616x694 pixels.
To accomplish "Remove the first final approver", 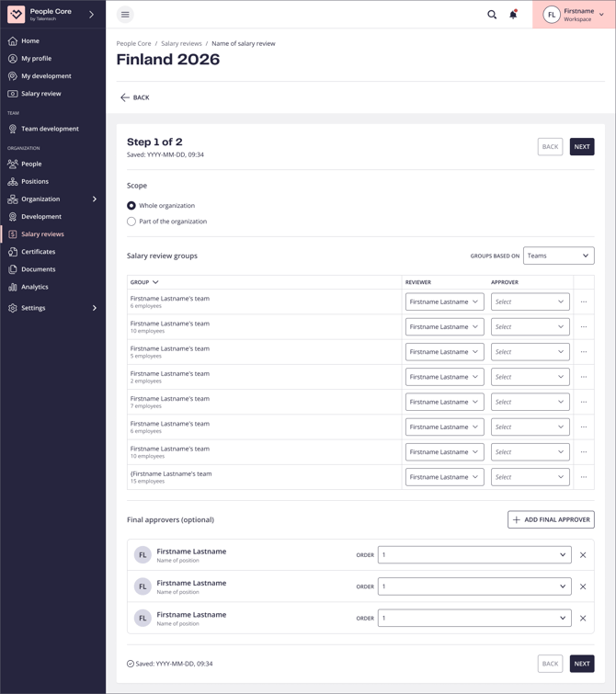I will point(583,555).
